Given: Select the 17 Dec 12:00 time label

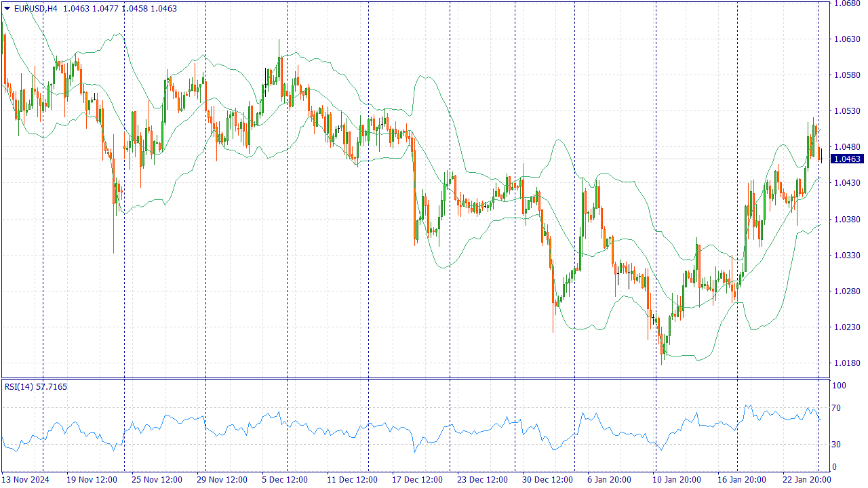Looking at the screenshot, I should coord(417,480).
